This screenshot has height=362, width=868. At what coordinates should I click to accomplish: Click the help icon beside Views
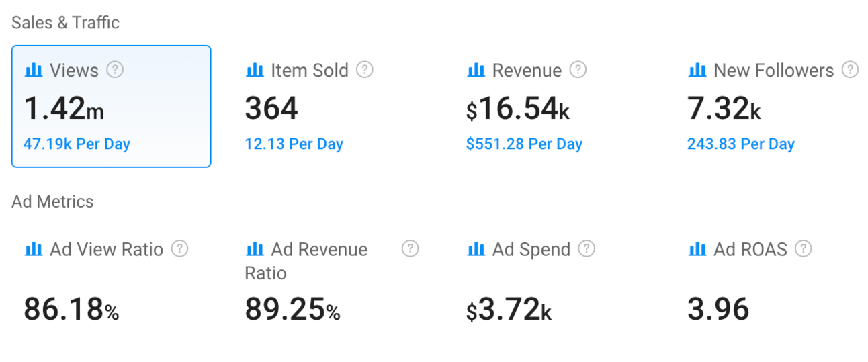click(x=116, y=70)
